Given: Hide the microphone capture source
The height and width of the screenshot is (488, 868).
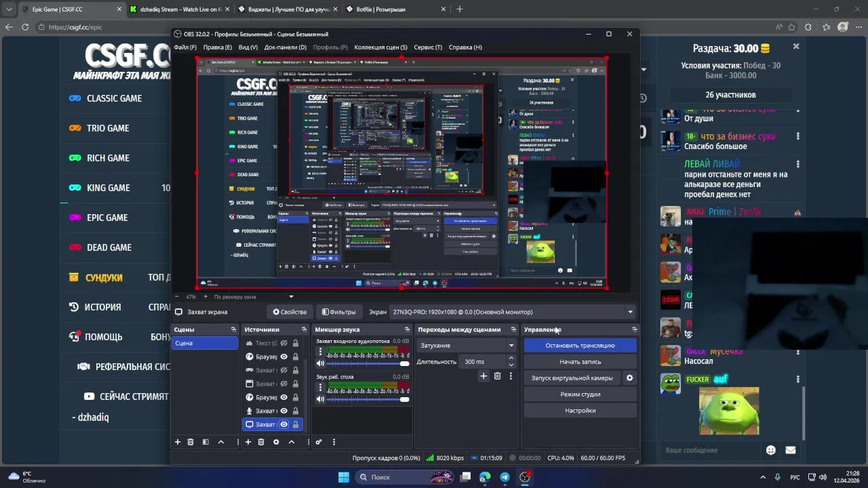Looking at the screenshot, I should [x=284, y=411].
